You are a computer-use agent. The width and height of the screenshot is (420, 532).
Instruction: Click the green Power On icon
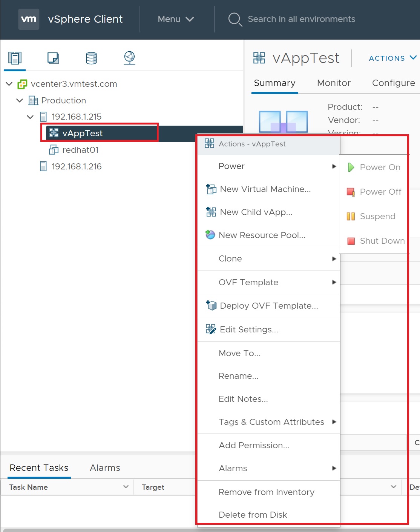point(351,167)
